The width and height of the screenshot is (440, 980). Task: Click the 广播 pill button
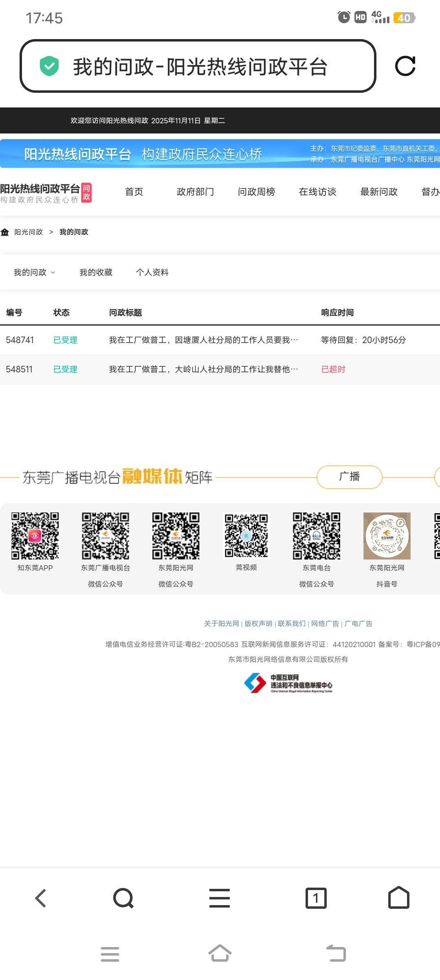(x=349, y=477)
